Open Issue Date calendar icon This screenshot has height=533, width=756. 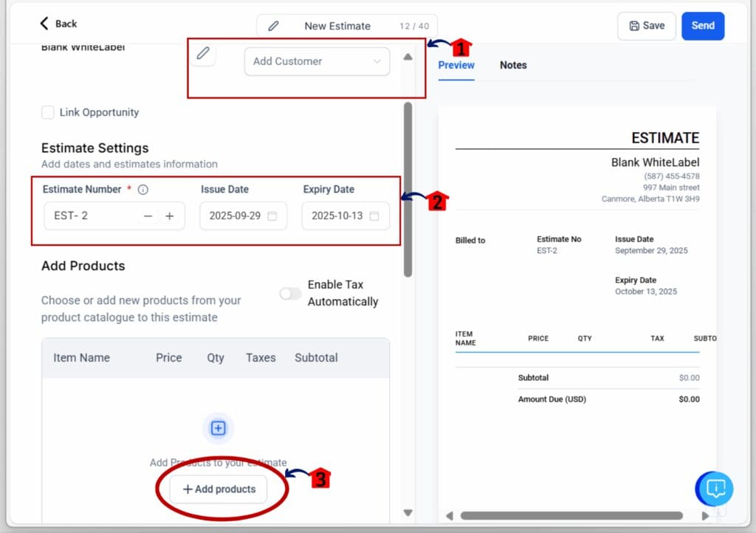click(272, 216)
